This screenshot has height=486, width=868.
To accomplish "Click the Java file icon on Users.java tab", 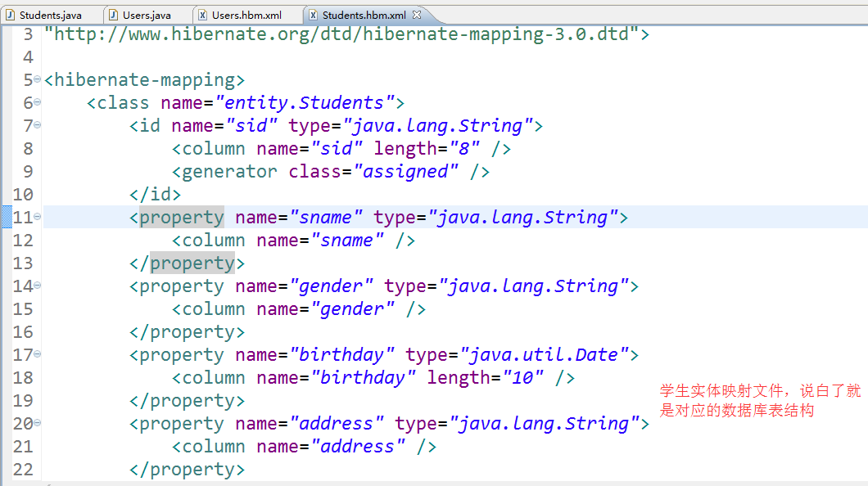I will pyautogui.click(x=113, y=15).
